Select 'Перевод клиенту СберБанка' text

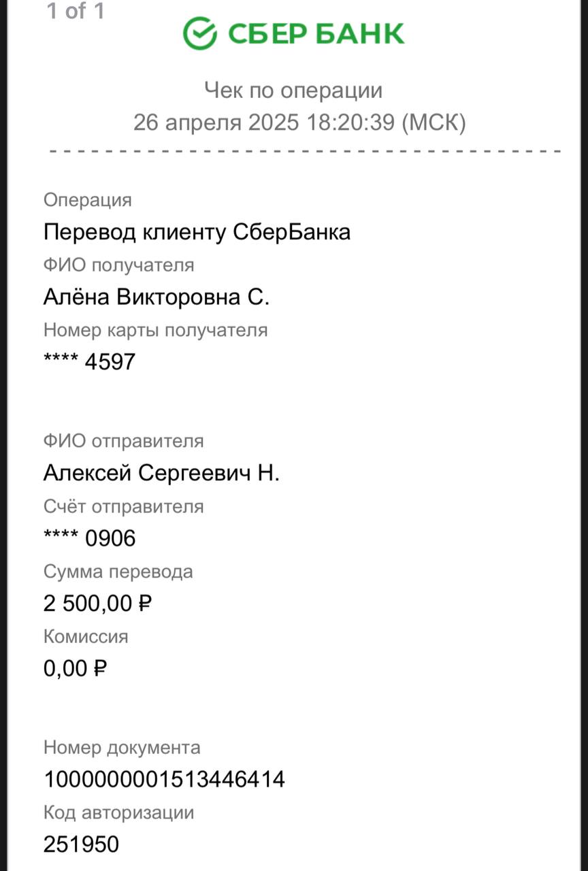197,232
